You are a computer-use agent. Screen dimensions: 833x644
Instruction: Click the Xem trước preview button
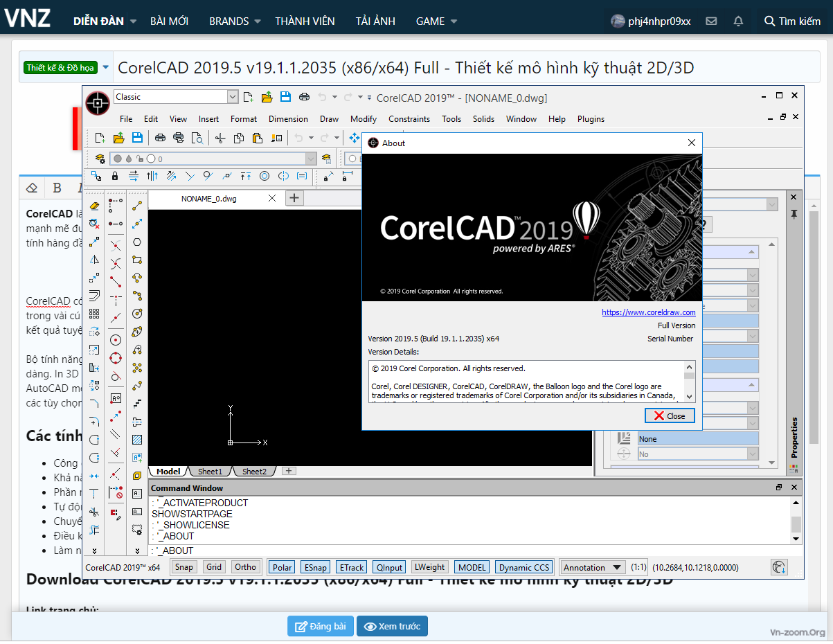tap(393, 626)
